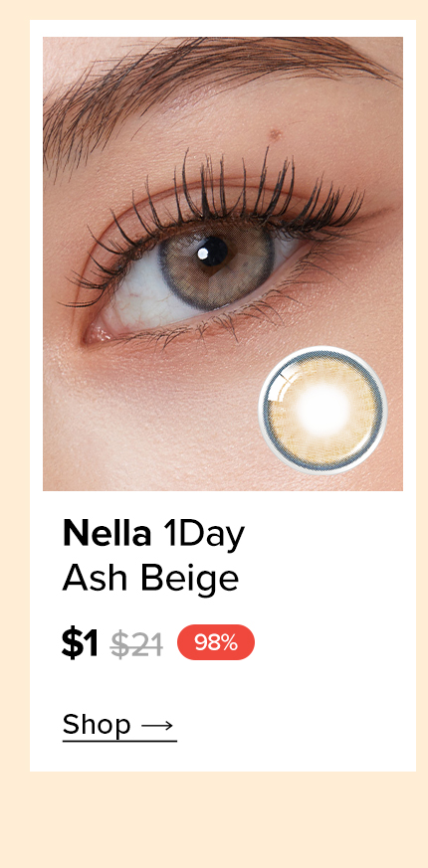Click the crossed-out $21 original price
This screenshot has width=428, height=868.
coord(137,644)
